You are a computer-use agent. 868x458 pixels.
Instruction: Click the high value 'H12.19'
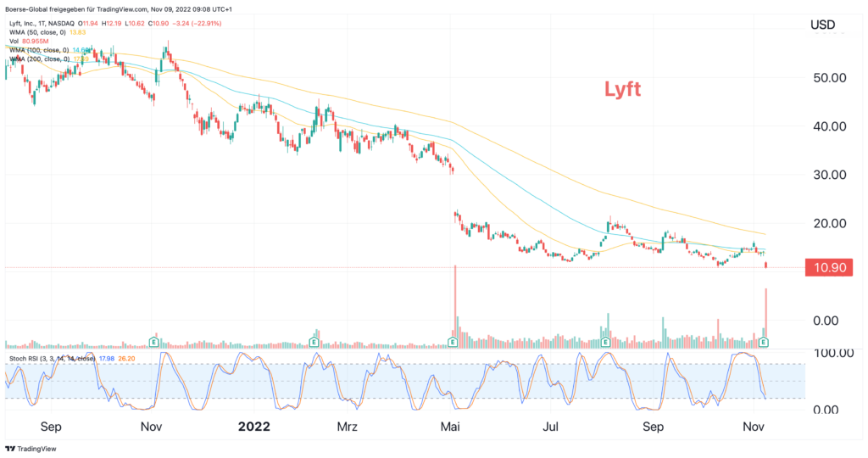(x=112, y=24)
